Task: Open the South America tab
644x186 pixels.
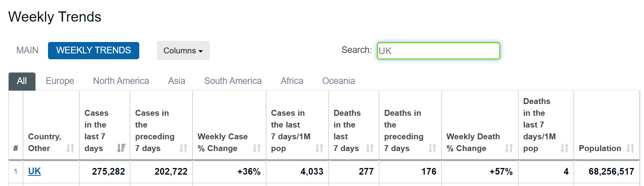Action: (x=233, y=81)
